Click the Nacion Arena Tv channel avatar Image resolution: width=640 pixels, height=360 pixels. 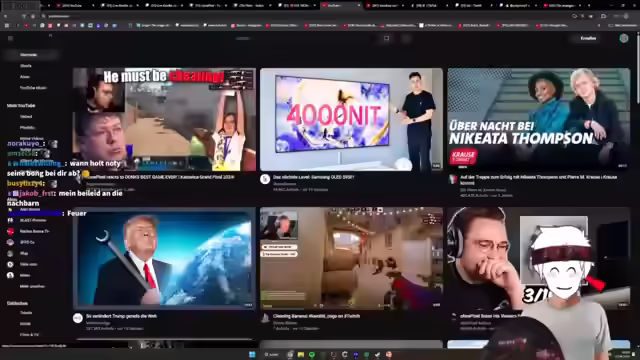point(10,231)
